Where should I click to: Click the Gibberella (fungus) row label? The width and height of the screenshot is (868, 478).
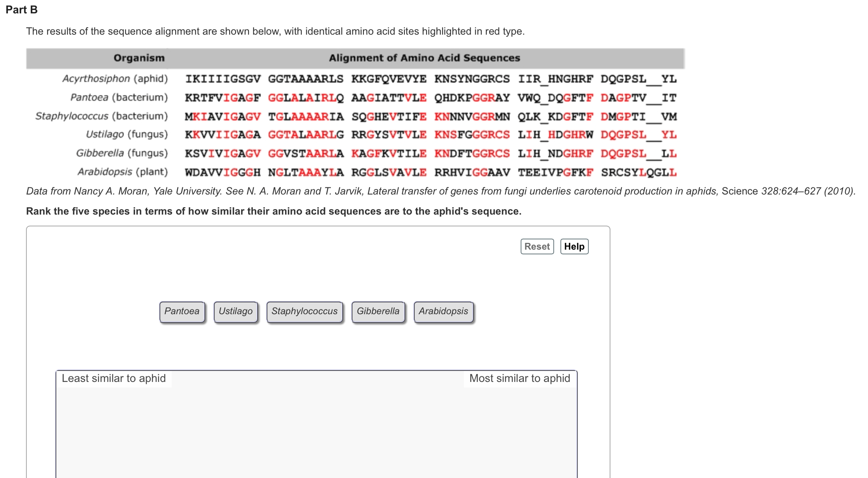click(x=122, y=153)
